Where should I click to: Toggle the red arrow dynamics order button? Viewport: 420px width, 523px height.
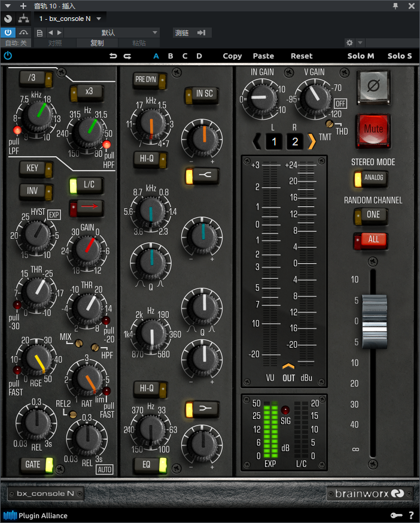point(86,207)
